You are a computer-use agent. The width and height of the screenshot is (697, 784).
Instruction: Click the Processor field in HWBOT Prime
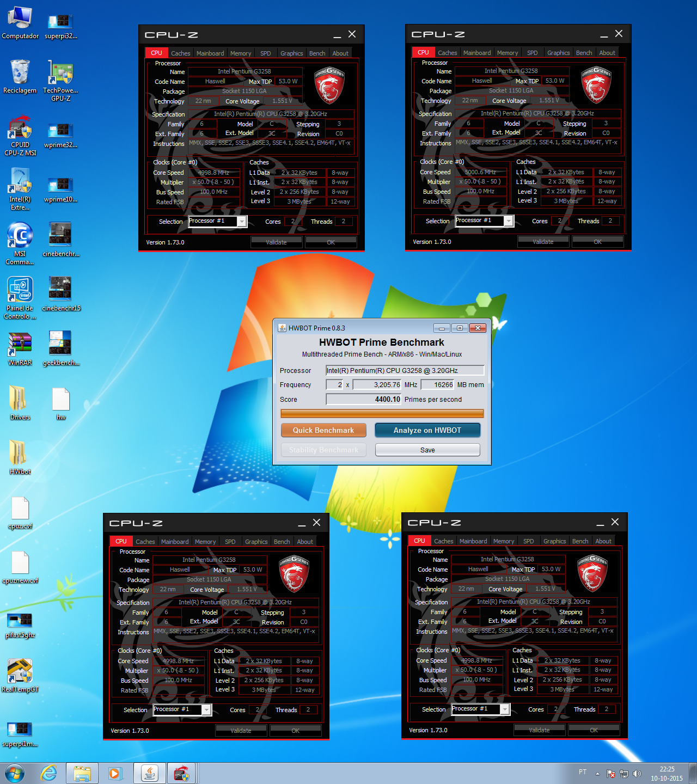pyautogui.click(x=405, y=370)
